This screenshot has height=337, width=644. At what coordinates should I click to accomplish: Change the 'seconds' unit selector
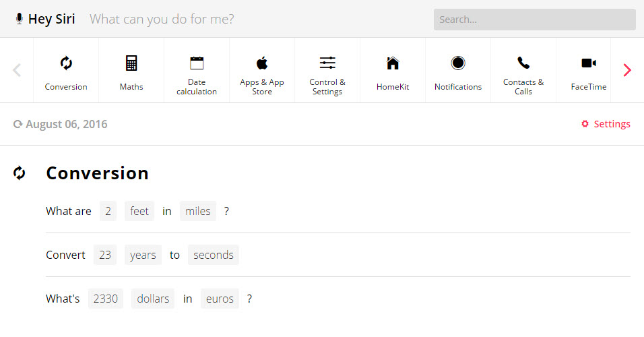tap(214, 255)
